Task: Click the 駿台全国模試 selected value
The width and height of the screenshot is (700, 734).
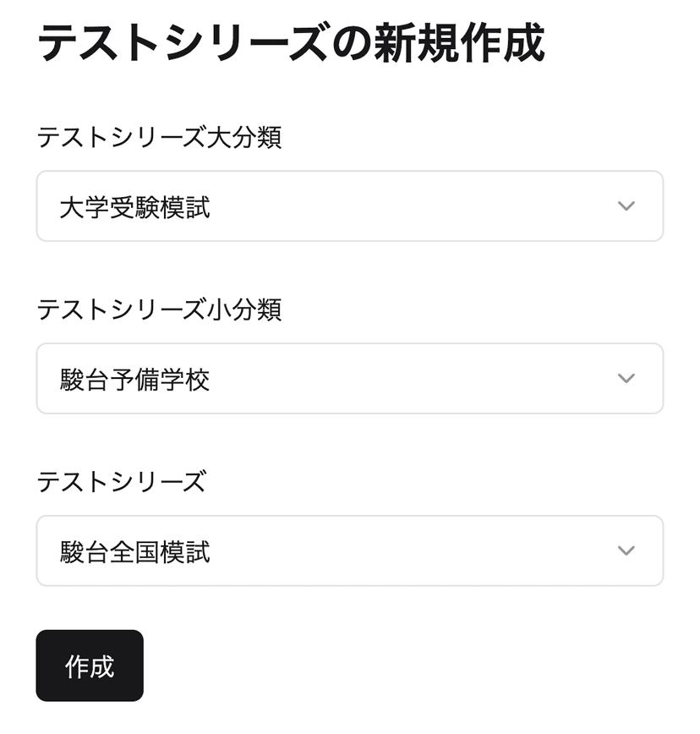Action: point(134,552)
